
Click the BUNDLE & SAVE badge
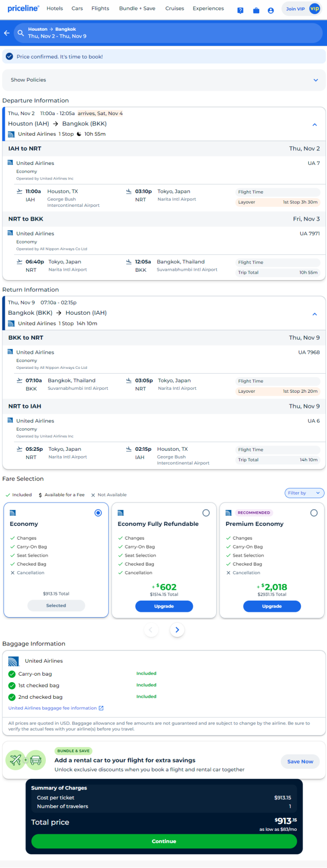pyautogui.click(x=73, y=751)
